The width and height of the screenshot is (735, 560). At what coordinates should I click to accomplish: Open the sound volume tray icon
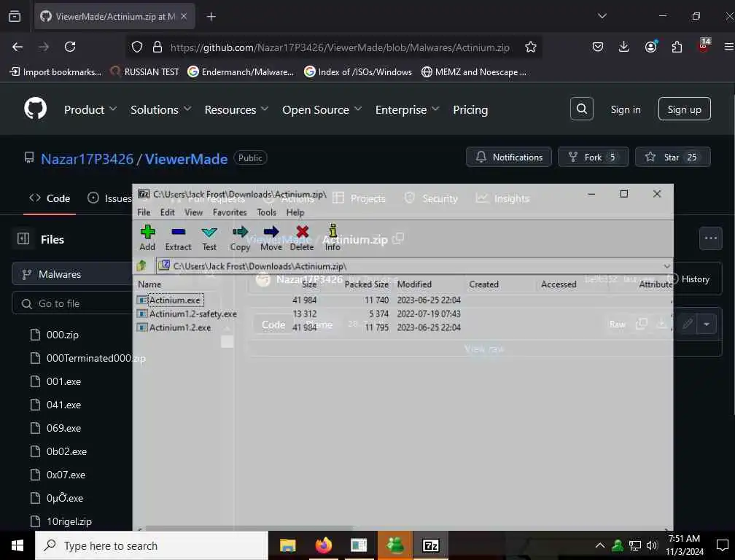[652, 545]
